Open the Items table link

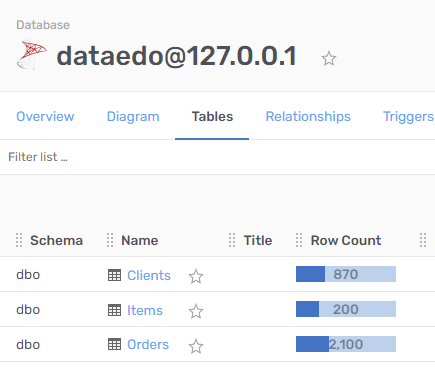click(145, 310)
